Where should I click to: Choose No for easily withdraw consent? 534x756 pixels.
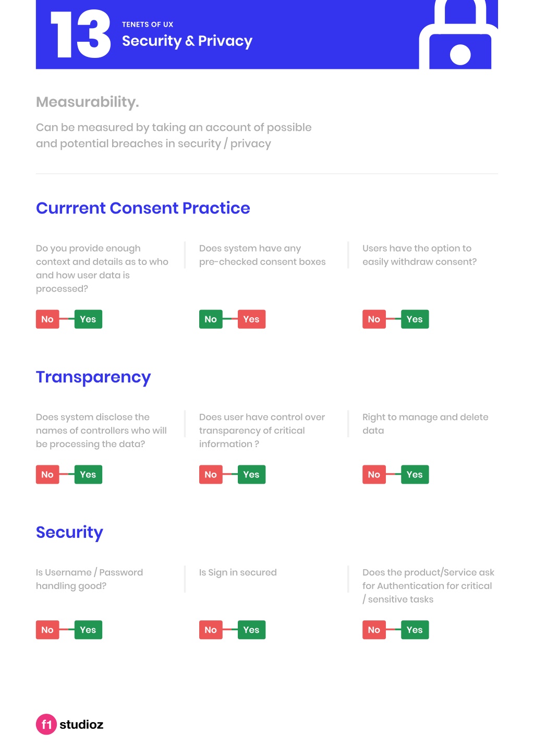(x=374, y=319)
